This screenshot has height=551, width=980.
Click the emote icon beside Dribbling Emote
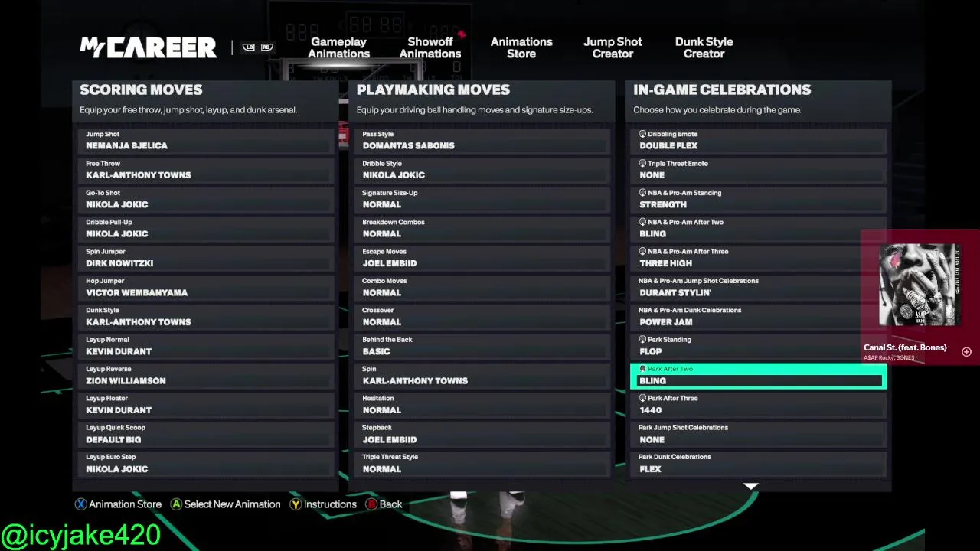coord(642,134)
